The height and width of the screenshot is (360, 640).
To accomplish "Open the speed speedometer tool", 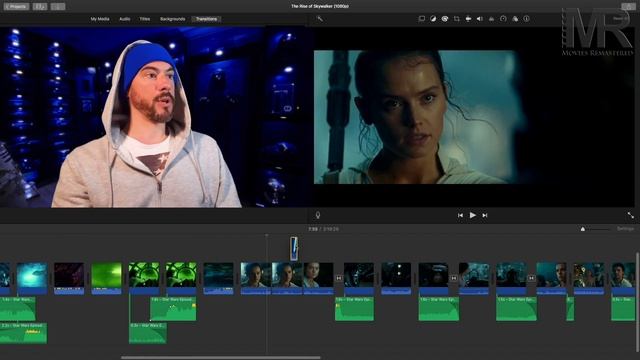I will (x=503, y=19).
